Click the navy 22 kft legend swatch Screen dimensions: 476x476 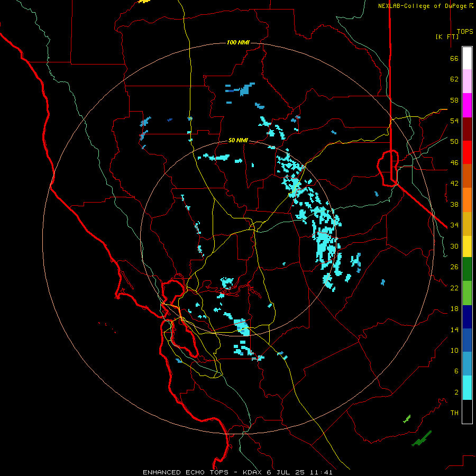[467, 317]
